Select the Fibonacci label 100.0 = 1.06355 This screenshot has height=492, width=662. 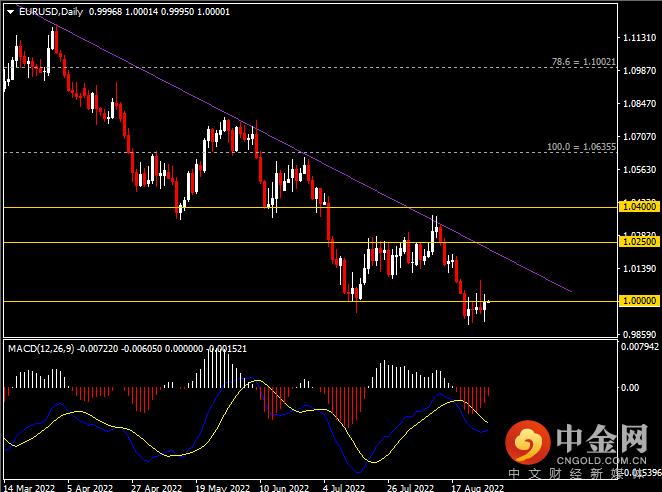pyautogui.click(x=581, y=147)
